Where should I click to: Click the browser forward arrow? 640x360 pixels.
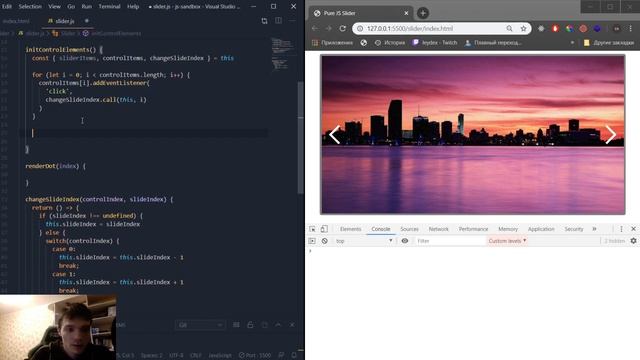click(x=329, y=29)
